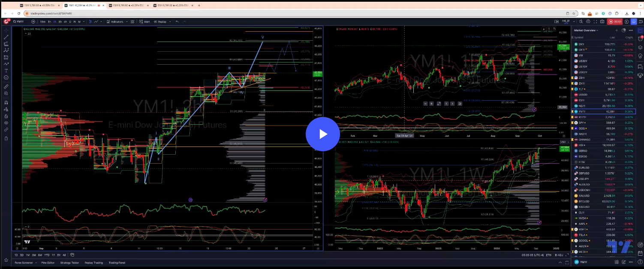
Task: Open the Trading Panel tab
Action: tap(117, 263)
